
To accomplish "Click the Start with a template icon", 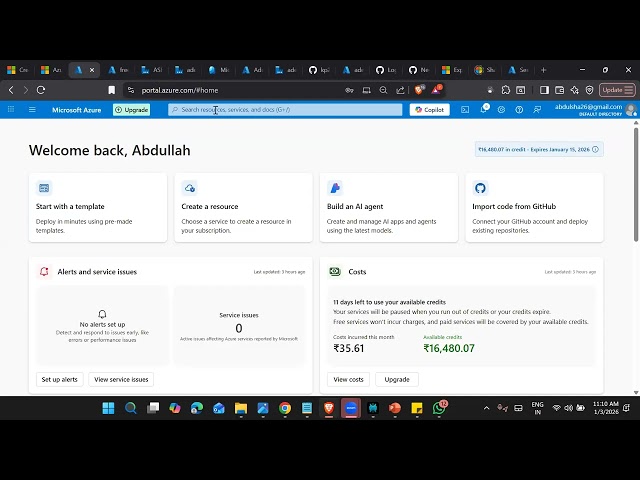I will click(44, 188).
